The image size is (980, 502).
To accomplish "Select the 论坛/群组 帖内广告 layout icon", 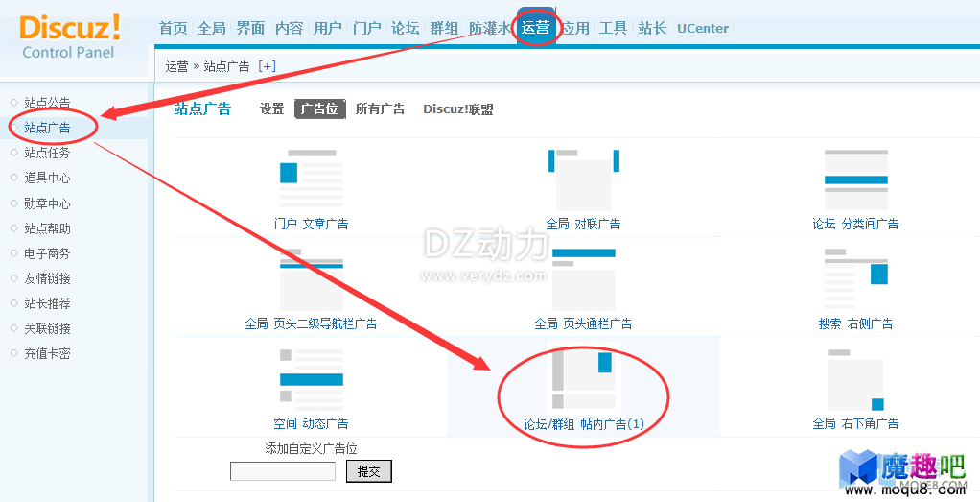I will [583, 379].
